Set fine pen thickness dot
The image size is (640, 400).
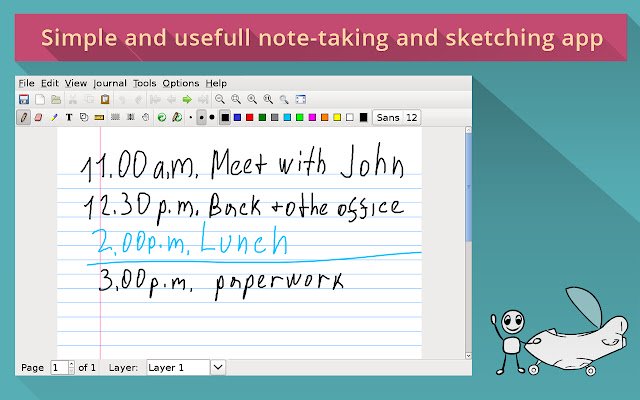pos(190,118)
